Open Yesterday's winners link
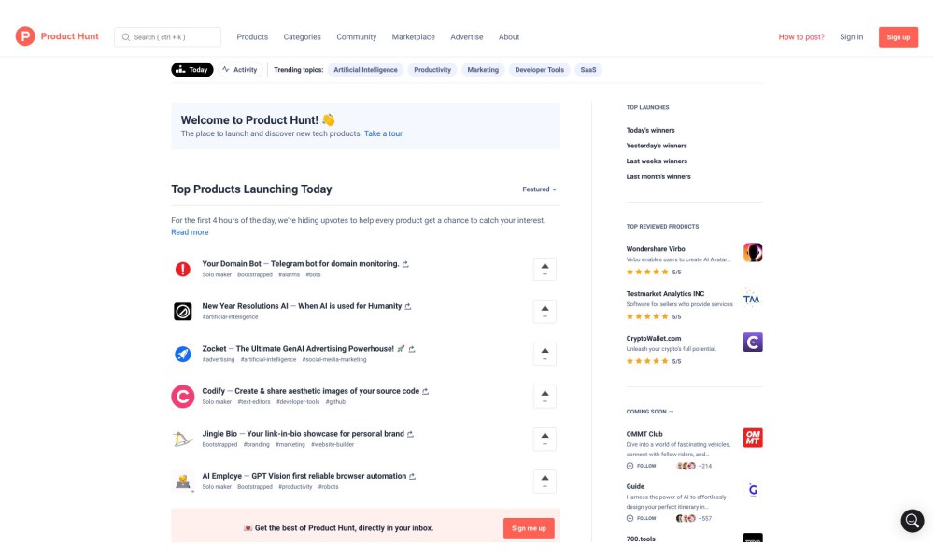934x560 pixels. 657,146
